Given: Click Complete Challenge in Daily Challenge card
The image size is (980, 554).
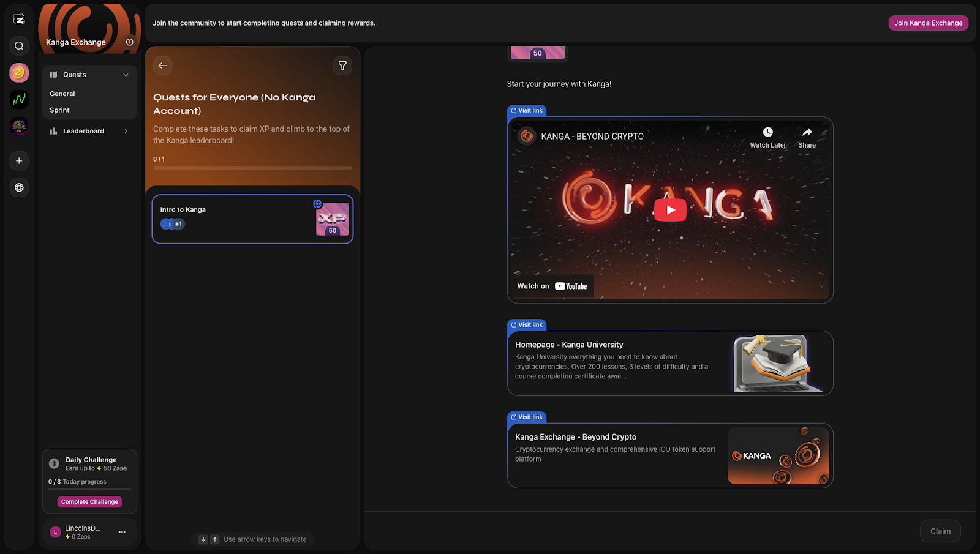Looking at the screenshot, I should click(89, 501).
